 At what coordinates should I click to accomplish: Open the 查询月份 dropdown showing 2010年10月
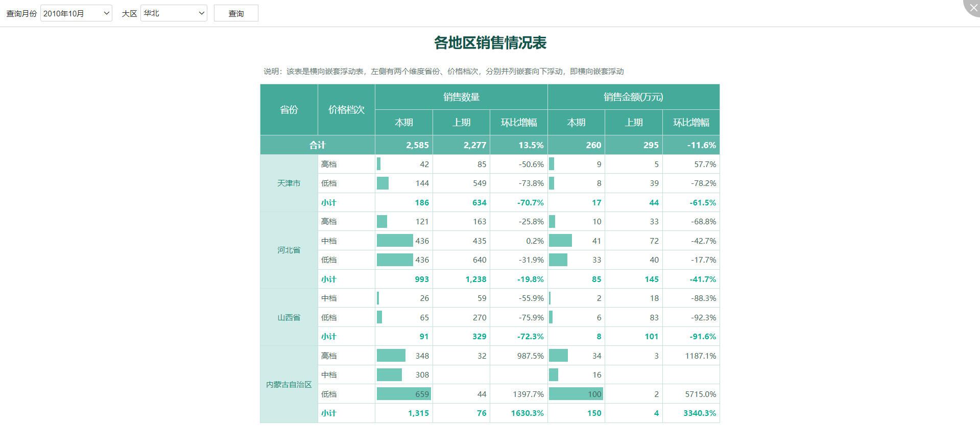[76, 13]
